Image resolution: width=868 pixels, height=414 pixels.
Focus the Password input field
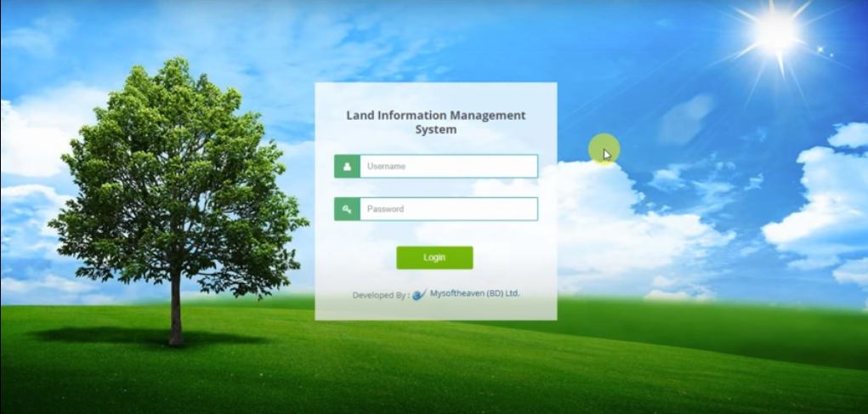point(448,209)
